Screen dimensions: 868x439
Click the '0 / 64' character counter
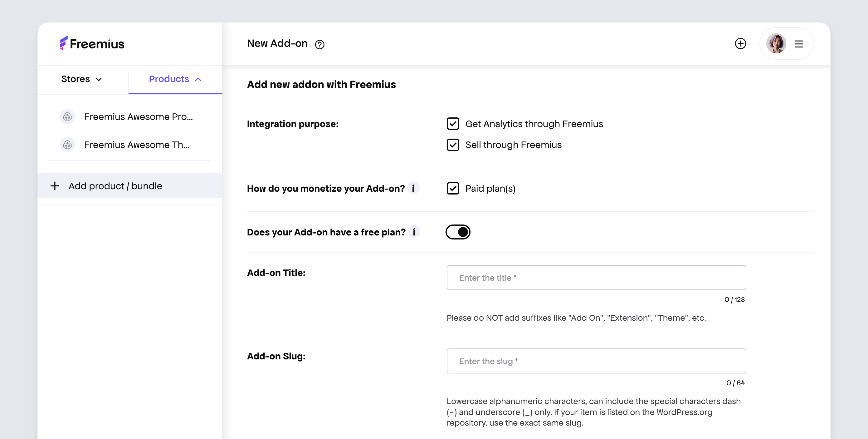pos(736,383)
